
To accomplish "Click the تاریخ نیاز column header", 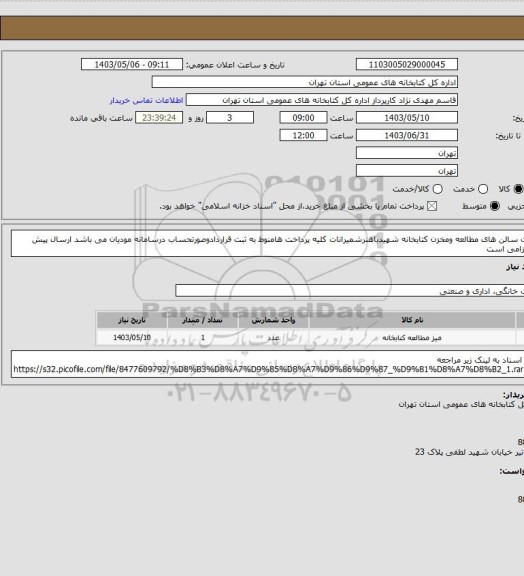I will point(132,320).
